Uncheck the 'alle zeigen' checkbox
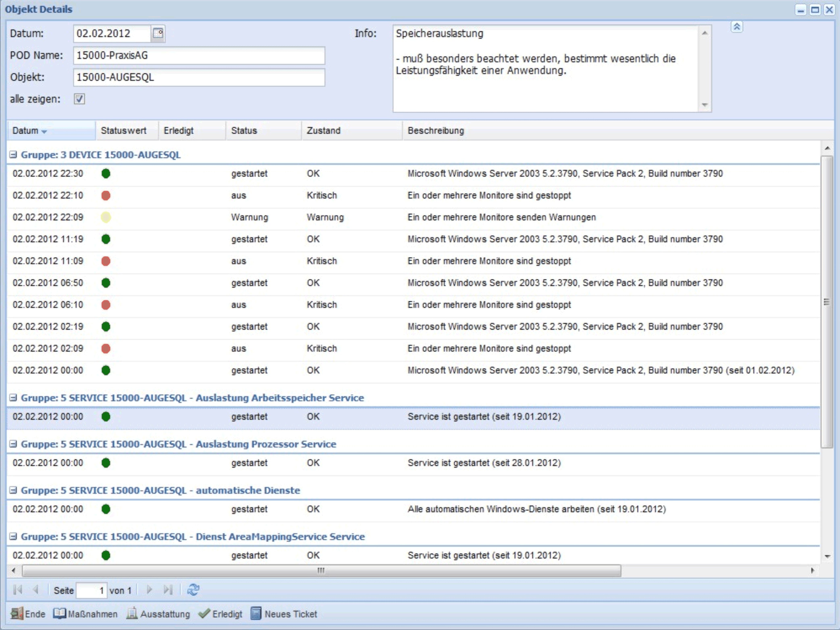Image resolution: width=840 pixels, height=630 pixels. 79,99
